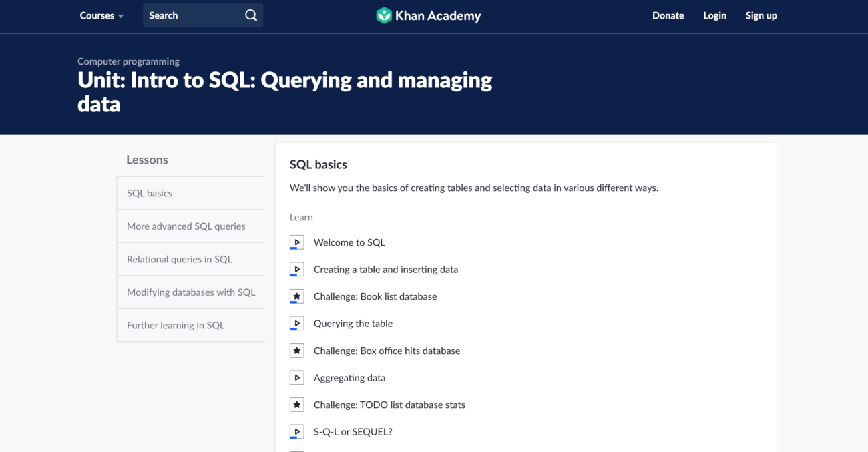Viewport: 868px width, 452px height.
Task: Open the Modifying databases with SQL lesson
Action: click(x=190, y=292)
